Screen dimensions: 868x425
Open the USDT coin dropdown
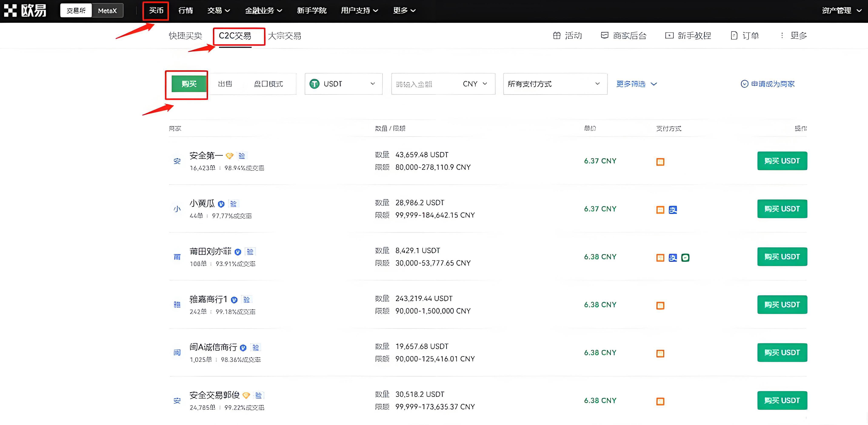(x=343, y=84)
